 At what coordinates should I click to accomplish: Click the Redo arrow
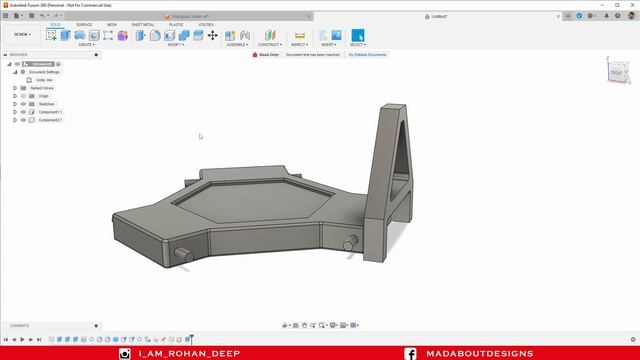point(56,16)
